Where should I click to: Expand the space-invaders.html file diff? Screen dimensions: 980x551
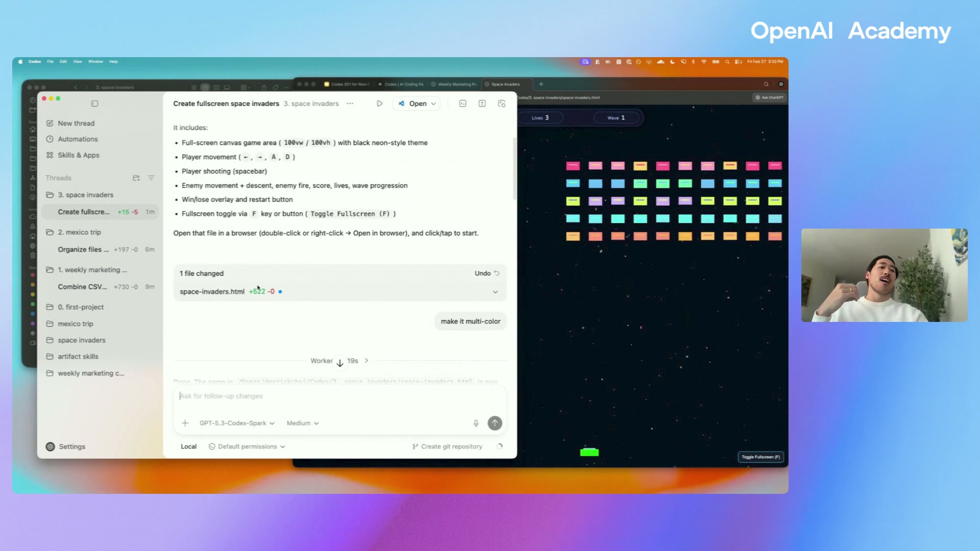coord(495,292)
